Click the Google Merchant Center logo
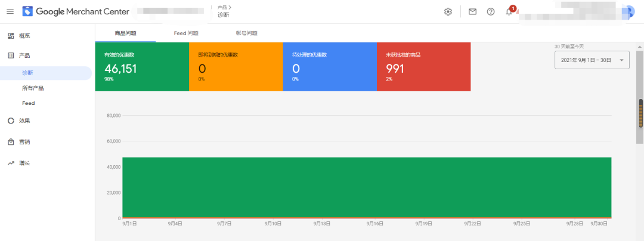Viewport: 644px width, 241px height. (76, 11)
